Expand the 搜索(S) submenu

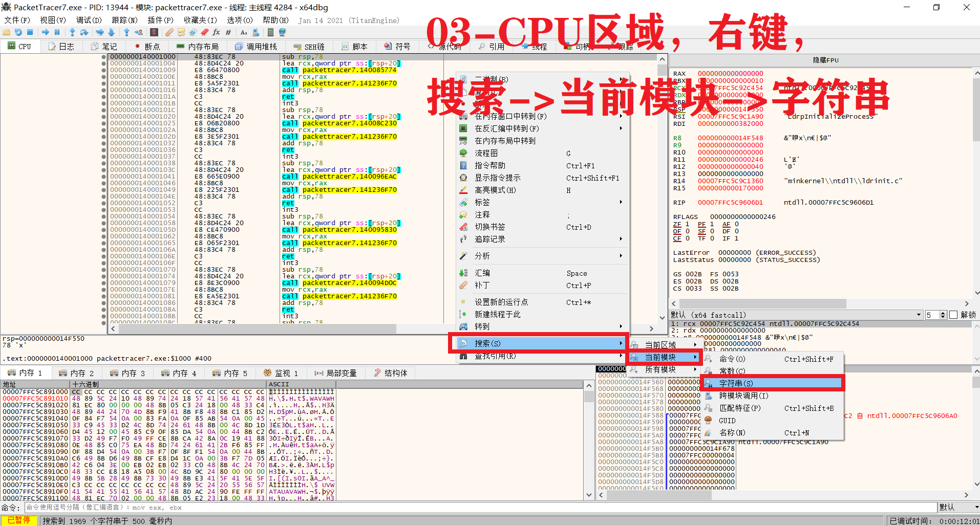(538, 343)
